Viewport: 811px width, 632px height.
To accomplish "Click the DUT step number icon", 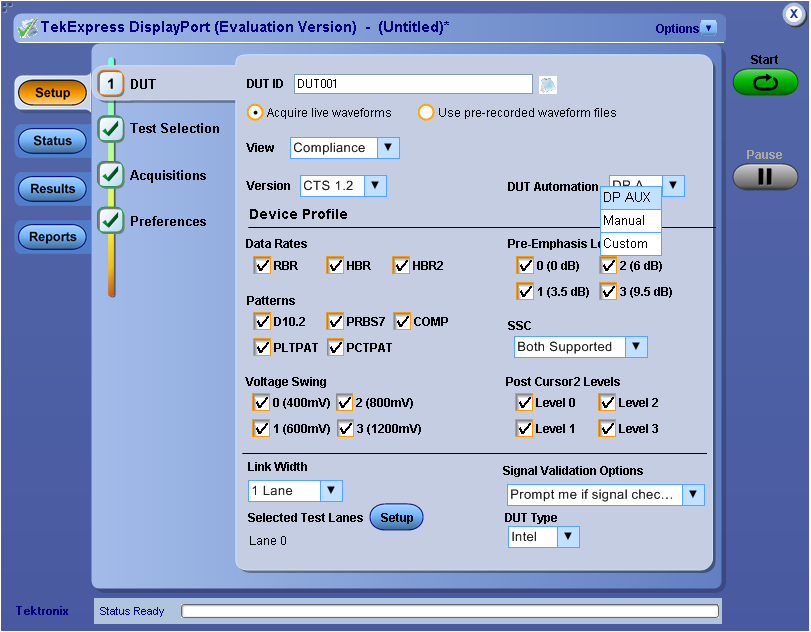I will [111, 84].
